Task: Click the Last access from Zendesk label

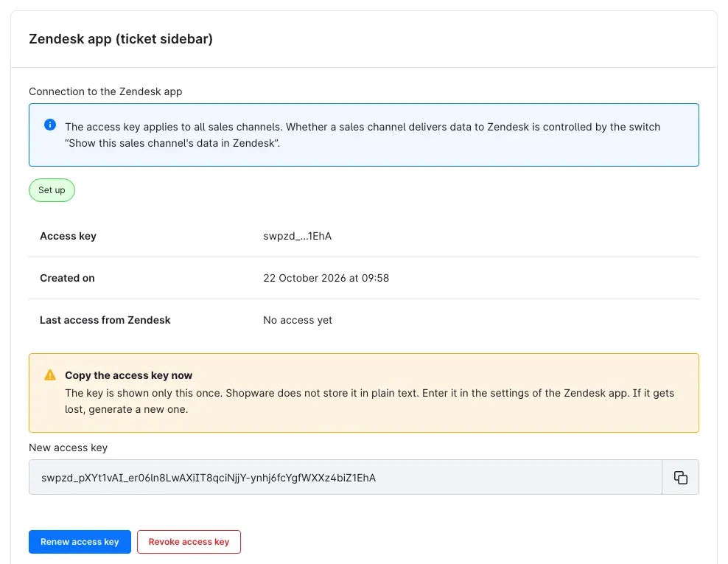Action: (x=105, y=320)
